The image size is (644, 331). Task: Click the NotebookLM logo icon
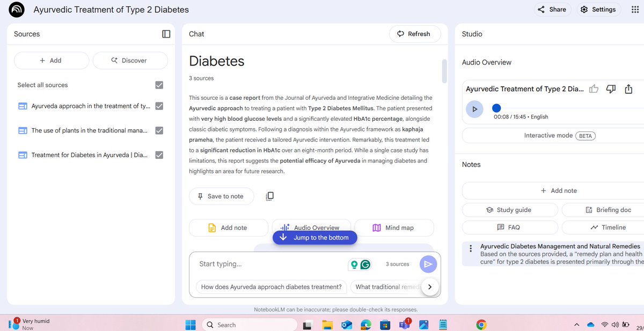coord(17,10)
